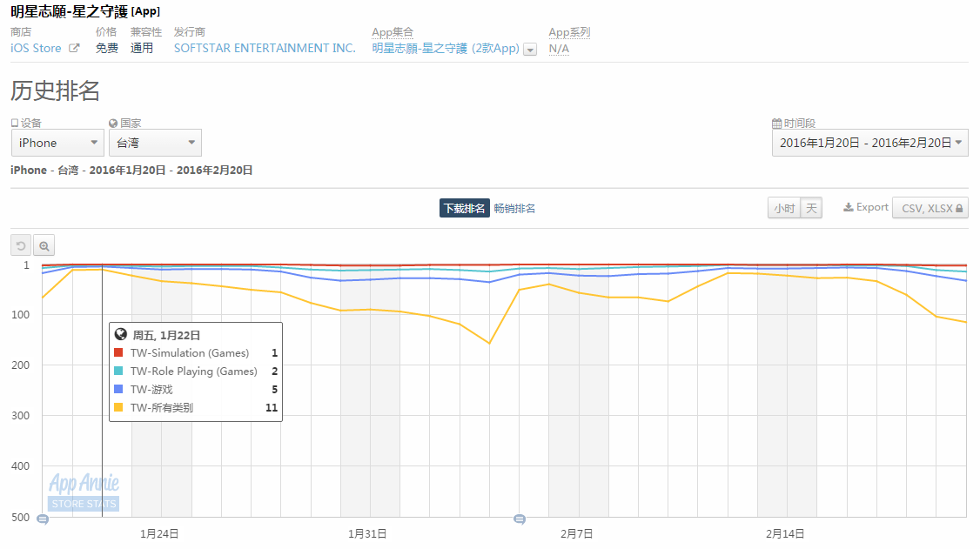Click the magnifier zoom chart button
This screenshot has height=549, width=980.
click(44, 245)
